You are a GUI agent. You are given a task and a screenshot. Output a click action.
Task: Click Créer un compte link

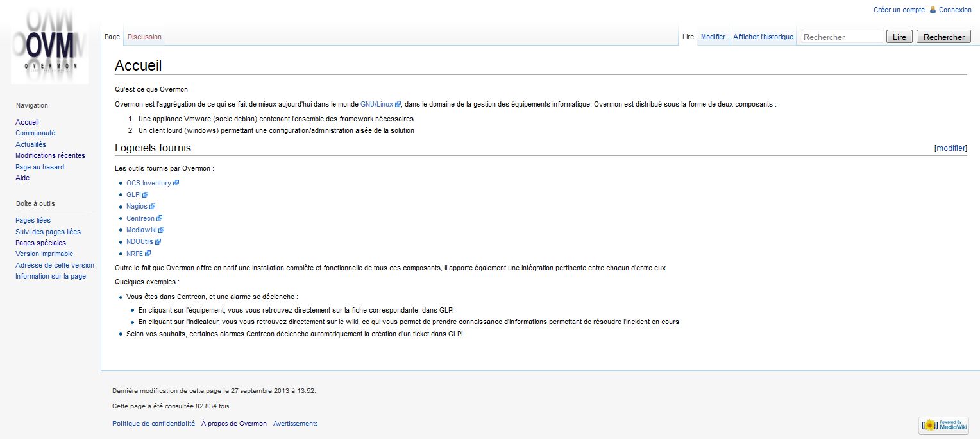899,10
